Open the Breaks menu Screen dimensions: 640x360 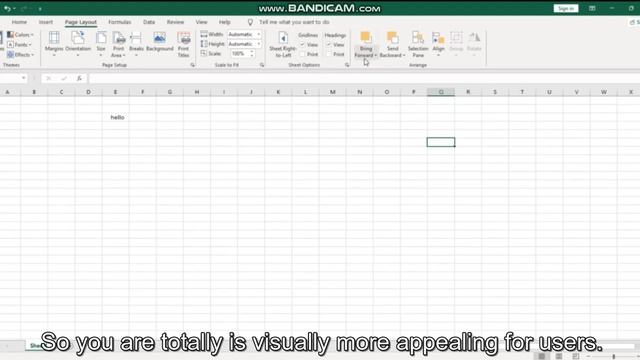(136, 44)
